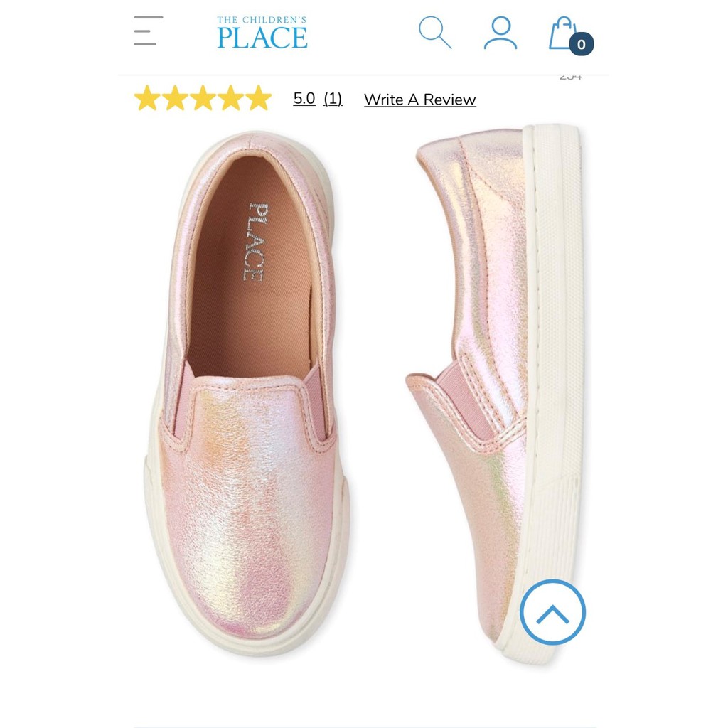728x728 pixels.
Task: Open the (1) reviews count link
Action: click(x=333, y=98)
